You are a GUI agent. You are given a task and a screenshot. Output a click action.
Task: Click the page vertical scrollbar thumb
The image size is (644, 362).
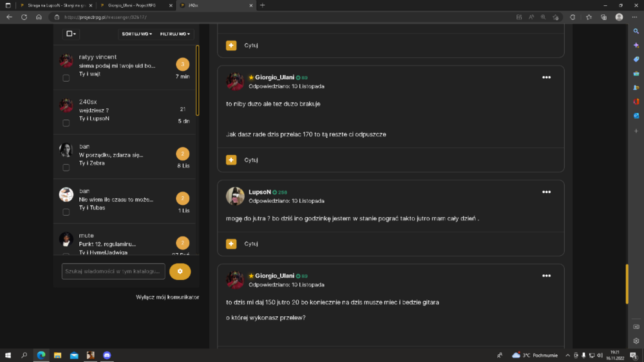point(627,284)
